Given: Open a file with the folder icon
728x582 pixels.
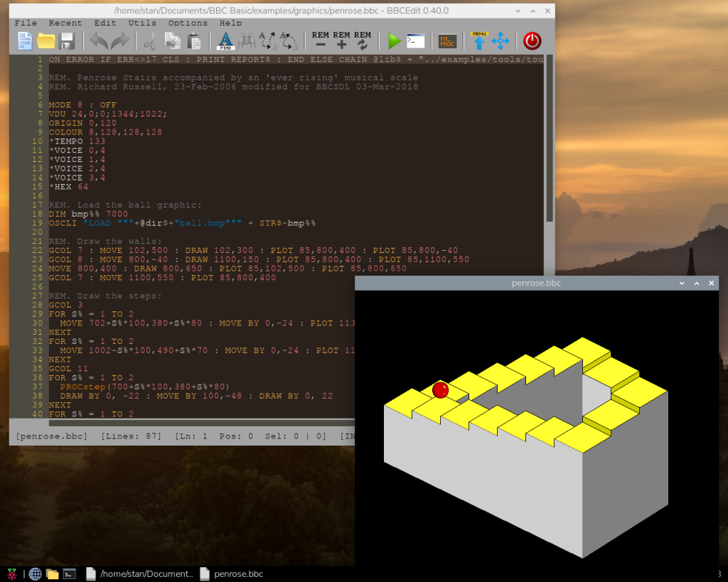Looking at the screenshot, I should (x=46, y=41).
